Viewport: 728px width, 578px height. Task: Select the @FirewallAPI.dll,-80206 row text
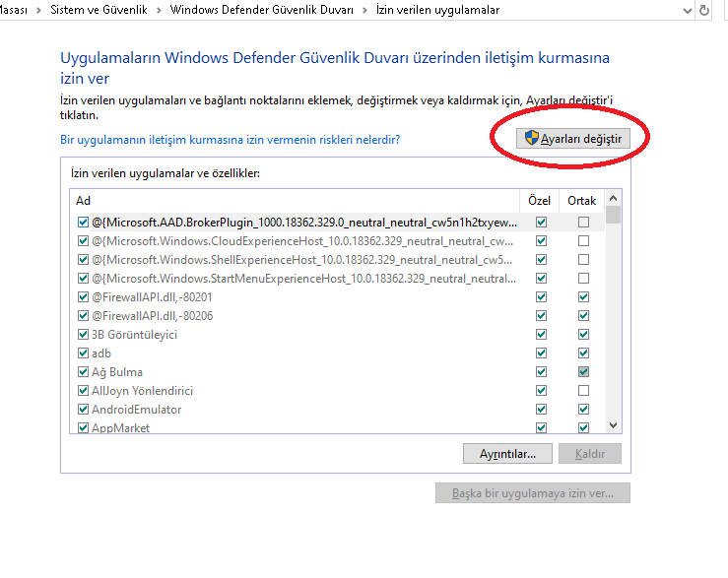pyautogui.click(x=153, y=316)
